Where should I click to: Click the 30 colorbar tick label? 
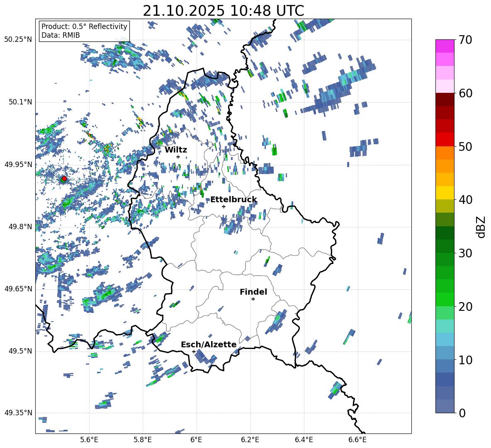466,253
